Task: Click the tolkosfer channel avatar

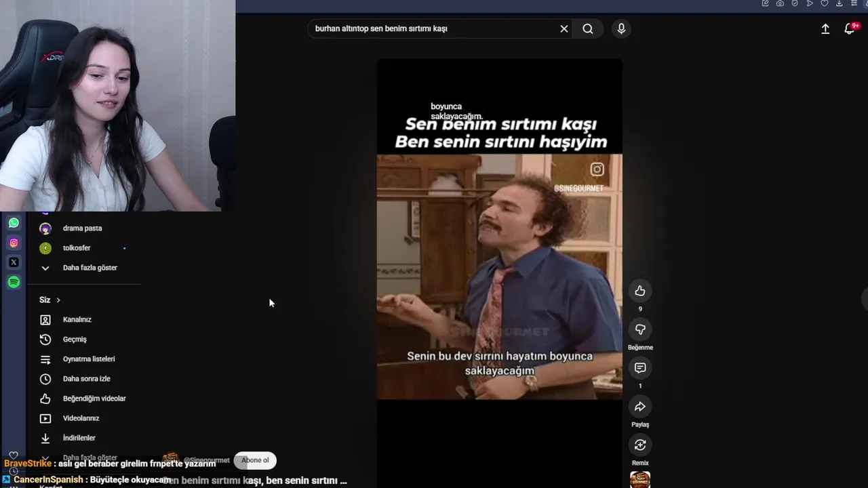Action: click(x=45, y=248)
